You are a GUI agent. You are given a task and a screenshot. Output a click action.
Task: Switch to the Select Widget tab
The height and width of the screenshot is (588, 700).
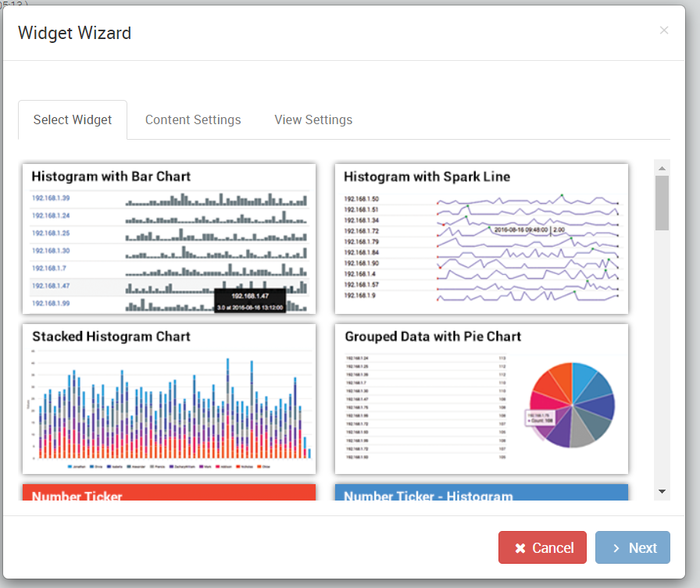[73, 119]
